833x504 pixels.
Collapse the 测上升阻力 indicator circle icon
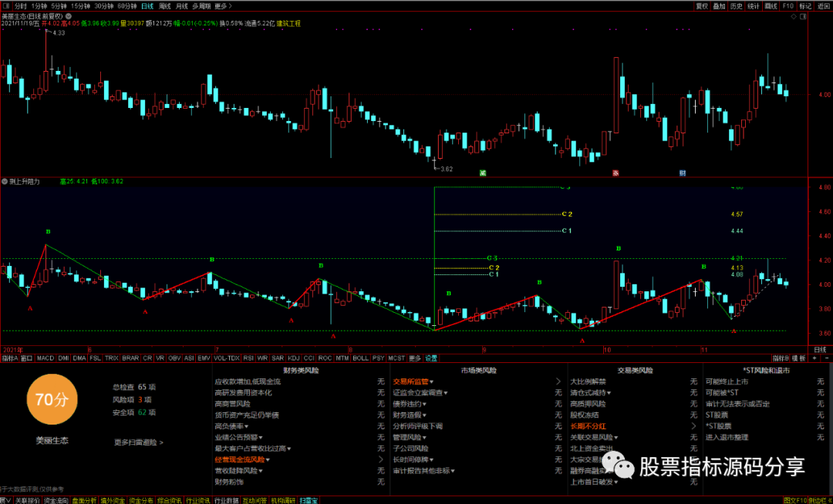point(5,181)
